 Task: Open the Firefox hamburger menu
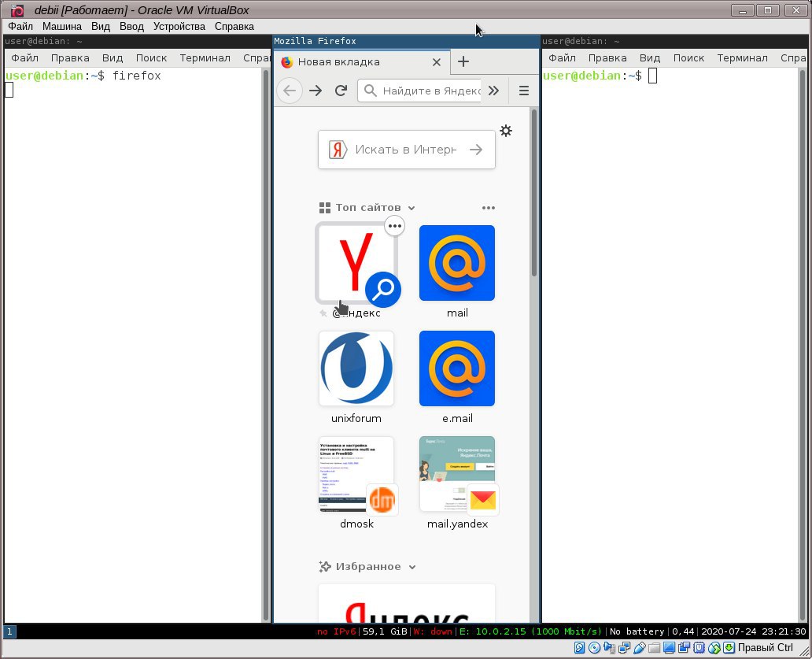point(523,91)
